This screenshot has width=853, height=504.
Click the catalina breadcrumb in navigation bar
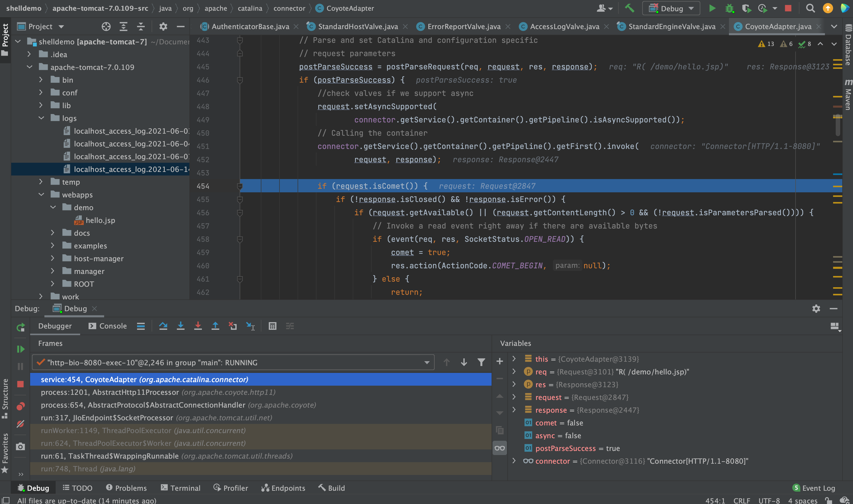[250, 8]
